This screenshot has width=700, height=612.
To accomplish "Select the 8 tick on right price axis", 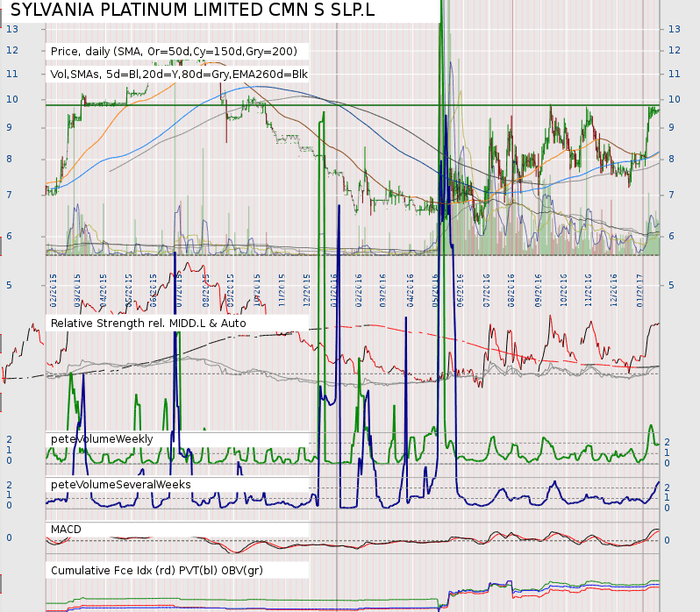I will coord(671,159).
